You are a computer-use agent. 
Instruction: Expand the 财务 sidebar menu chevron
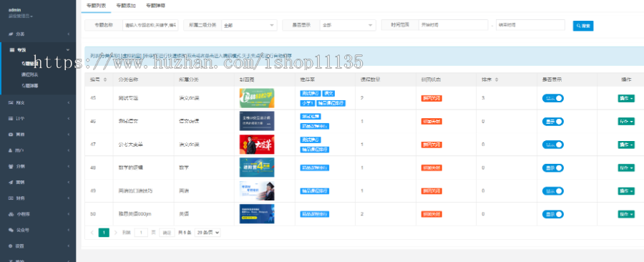(69, 198)
